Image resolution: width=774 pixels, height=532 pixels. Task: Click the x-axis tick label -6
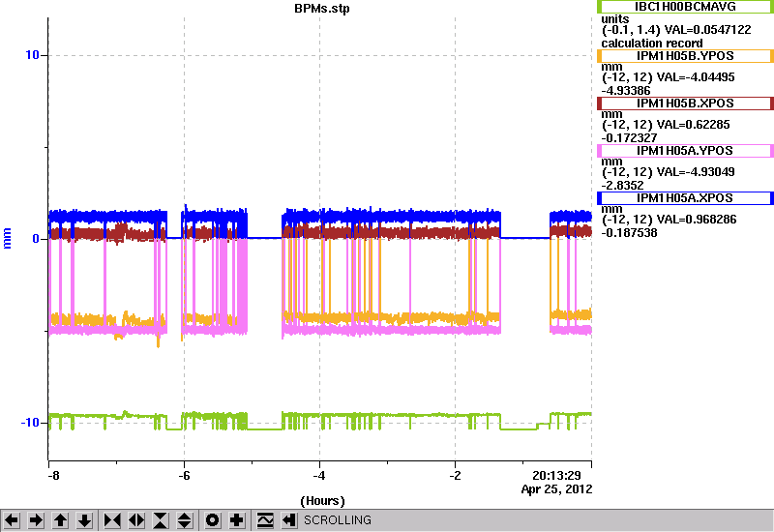click(x=184, y=476)
